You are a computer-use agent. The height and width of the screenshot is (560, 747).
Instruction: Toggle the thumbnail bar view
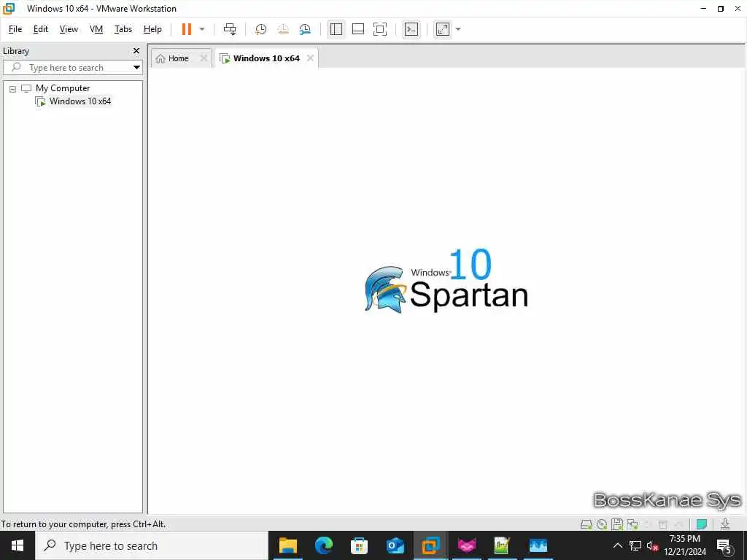(x=357, y=29)
